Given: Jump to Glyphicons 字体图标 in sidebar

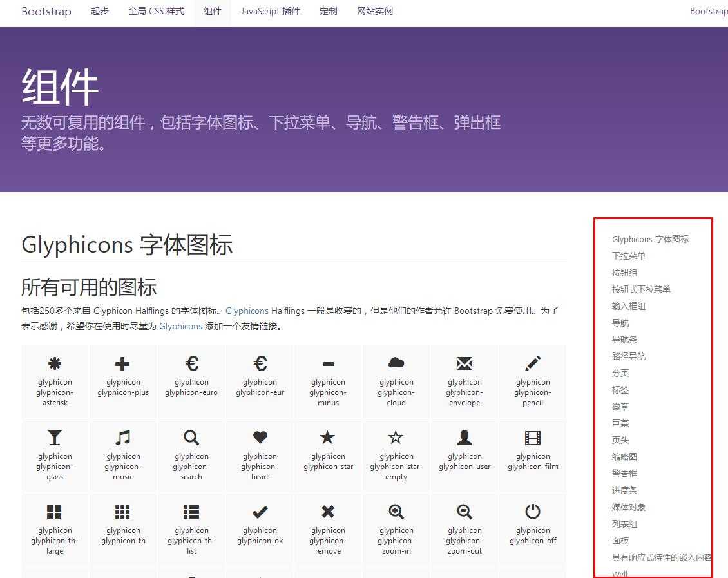Looking at the screenshot, I should pos(650,239).
